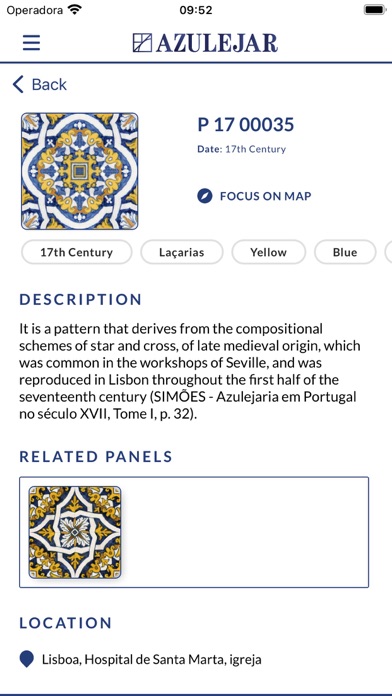Open the hamburger navigation menu

tap(32, 43)
